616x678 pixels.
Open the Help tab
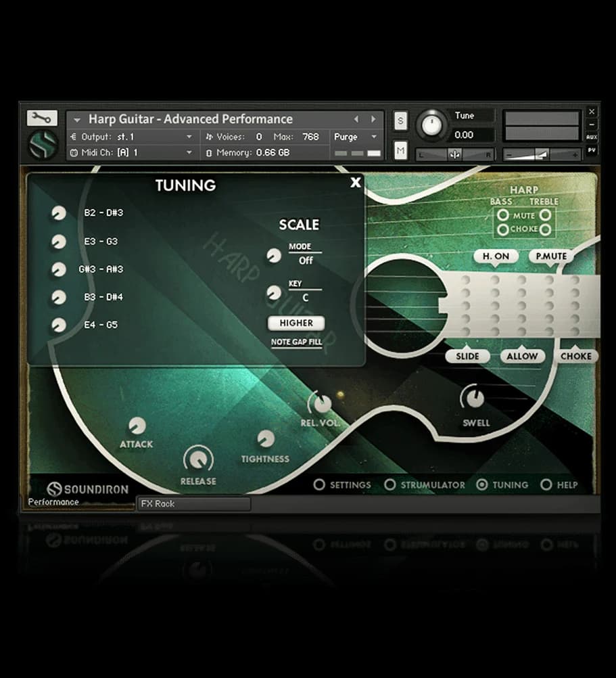(546, 484)
